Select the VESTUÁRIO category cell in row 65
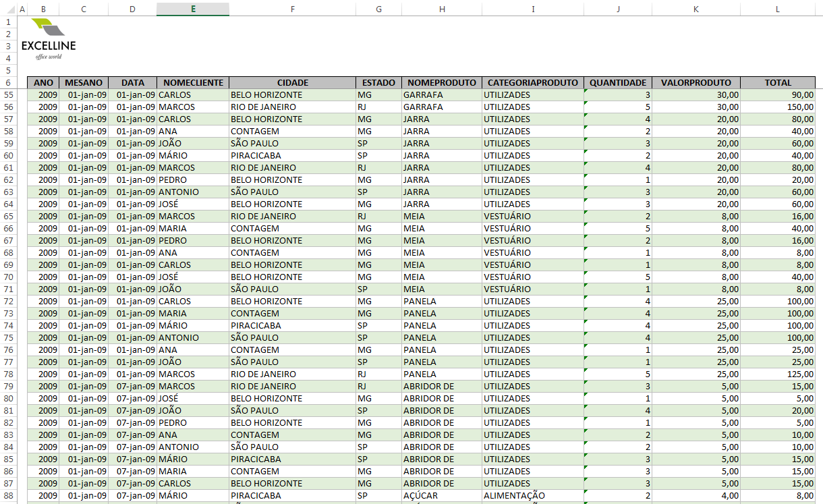This screenshot has width=823, height=504. click(x=533, y=216)
